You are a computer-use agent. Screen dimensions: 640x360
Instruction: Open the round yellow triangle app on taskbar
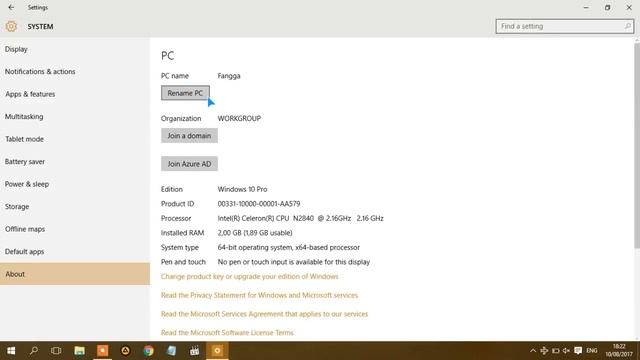125,351
